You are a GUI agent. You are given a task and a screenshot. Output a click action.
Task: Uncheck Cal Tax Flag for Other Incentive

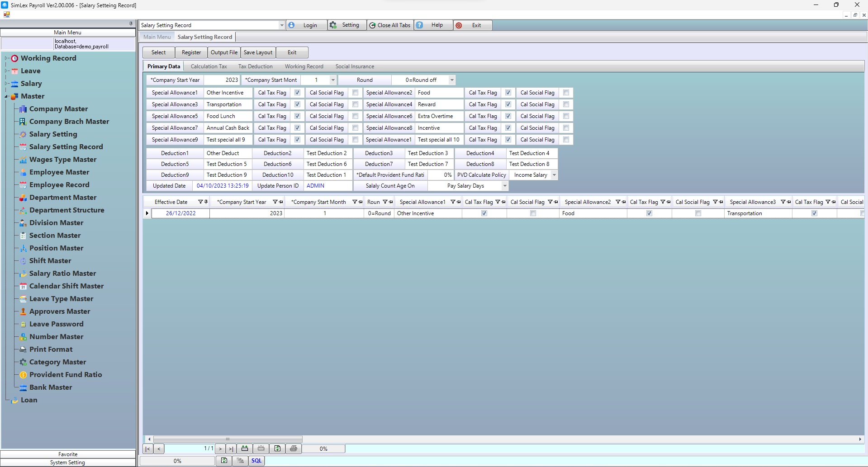click(297, 93)
